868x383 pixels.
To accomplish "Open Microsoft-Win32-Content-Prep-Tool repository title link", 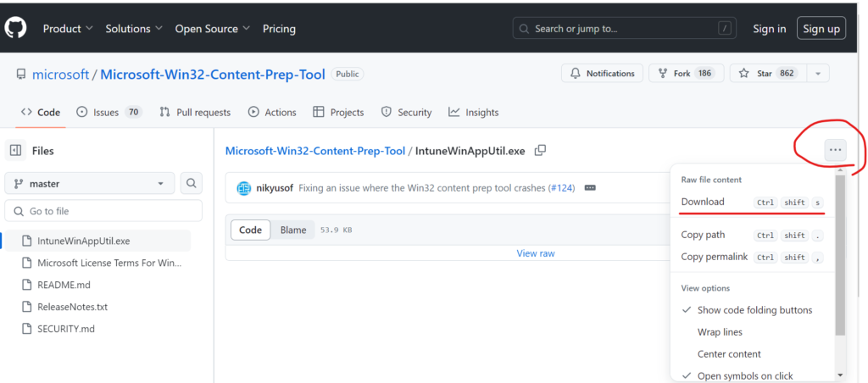I will pos(213,75).
